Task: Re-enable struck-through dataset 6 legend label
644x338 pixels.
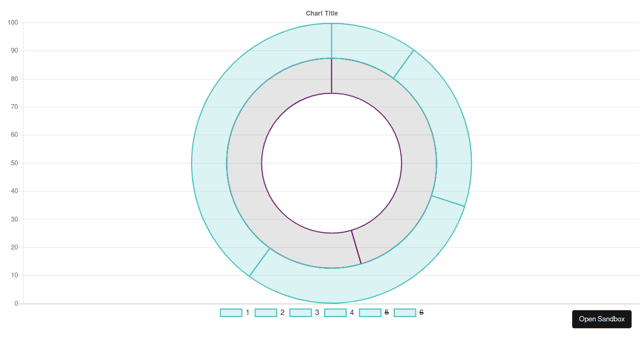Action: 421,313
